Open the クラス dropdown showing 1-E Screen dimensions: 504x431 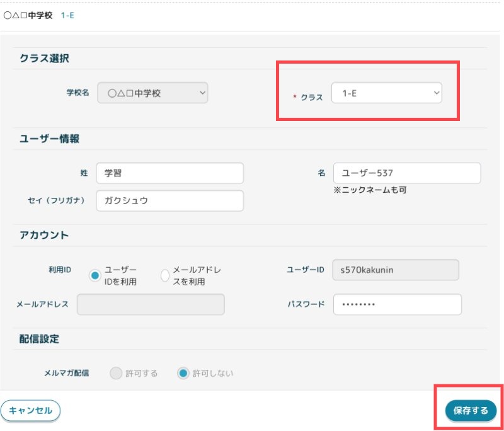387,93
